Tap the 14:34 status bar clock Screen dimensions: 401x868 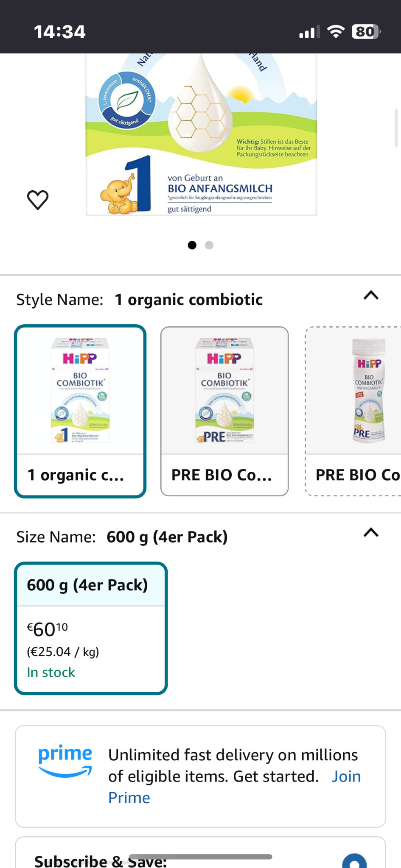(x=59, y=32)
